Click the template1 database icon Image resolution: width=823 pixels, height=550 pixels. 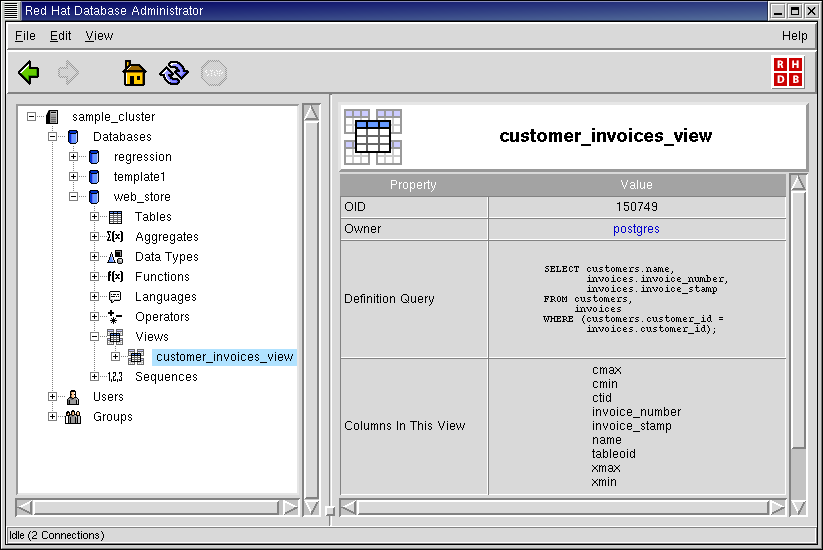tap(94, 177)
